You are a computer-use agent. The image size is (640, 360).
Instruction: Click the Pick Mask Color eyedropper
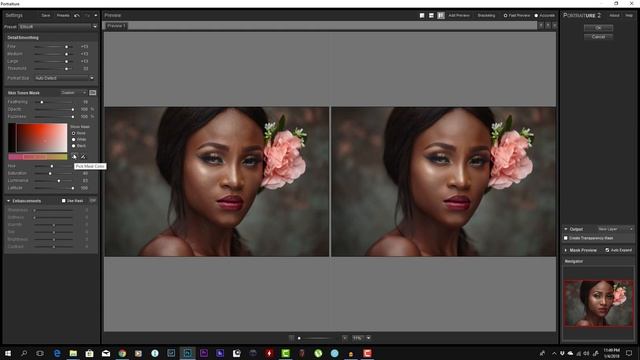[74, 156]
